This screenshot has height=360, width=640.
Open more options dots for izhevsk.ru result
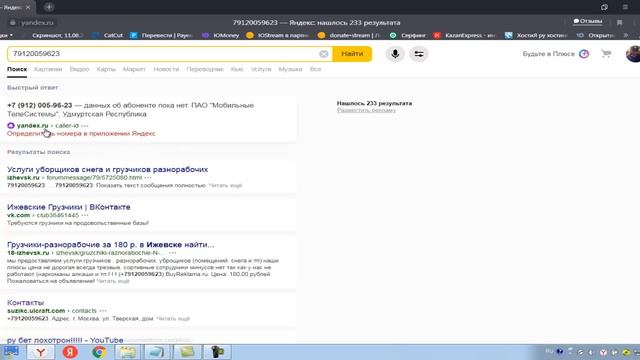[148, 178]
